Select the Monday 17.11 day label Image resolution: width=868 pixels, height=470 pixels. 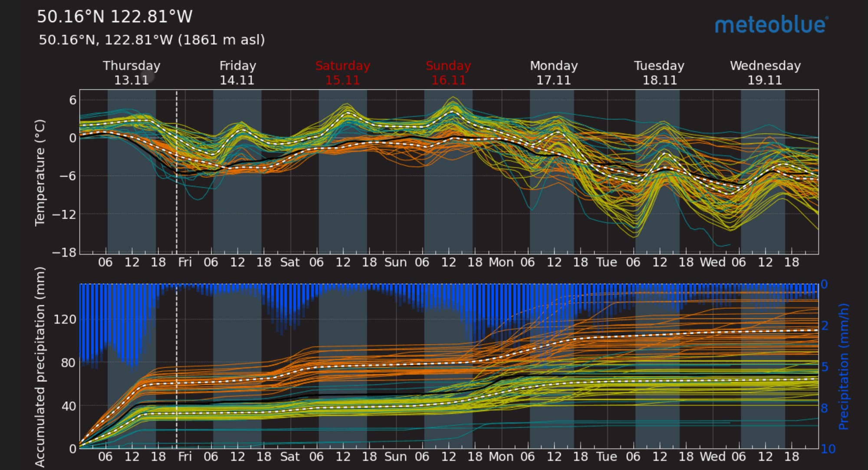tap(554, 73)
